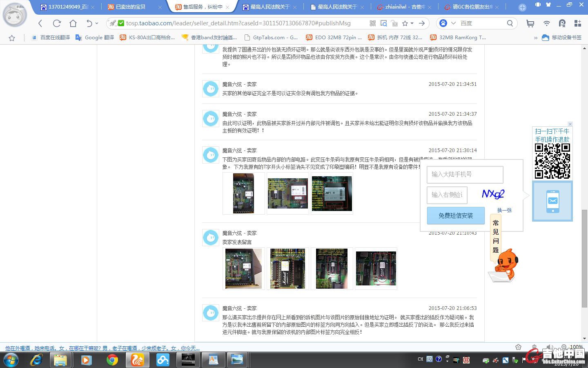Expand the Baidu search engine selector
The image size is (588, 368).
(x=453, y=23)
